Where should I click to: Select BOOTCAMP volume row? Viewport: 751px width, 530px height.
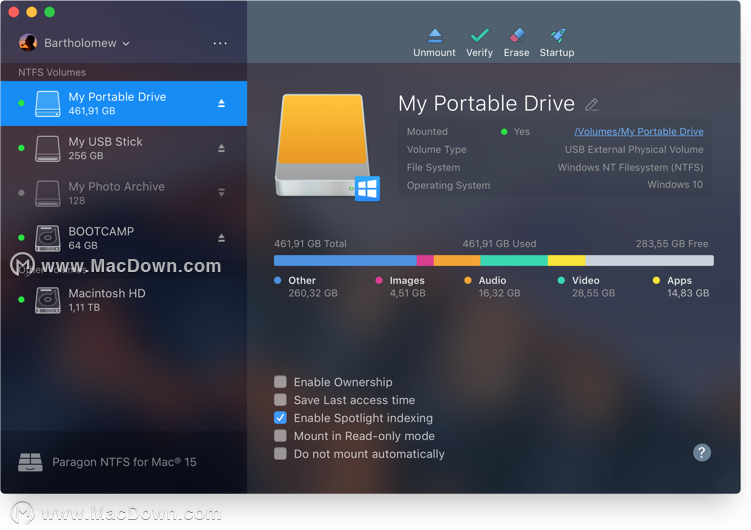coord(124,238)
